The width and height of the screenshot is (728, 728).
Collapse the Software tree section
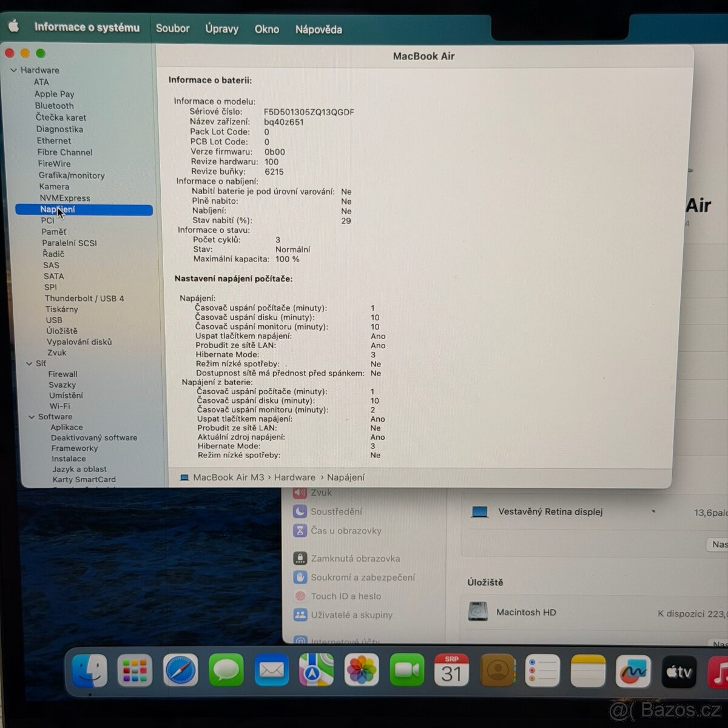point(32,417)
